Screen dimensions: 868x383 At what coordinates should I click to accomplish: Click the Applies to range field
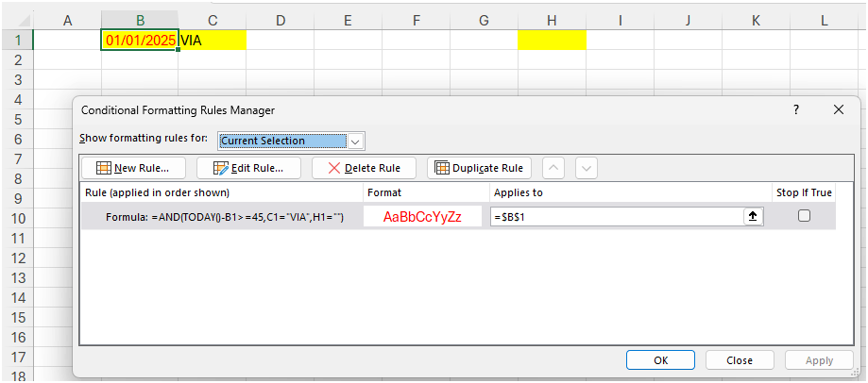pyautogui.click(x=617, y=217)
